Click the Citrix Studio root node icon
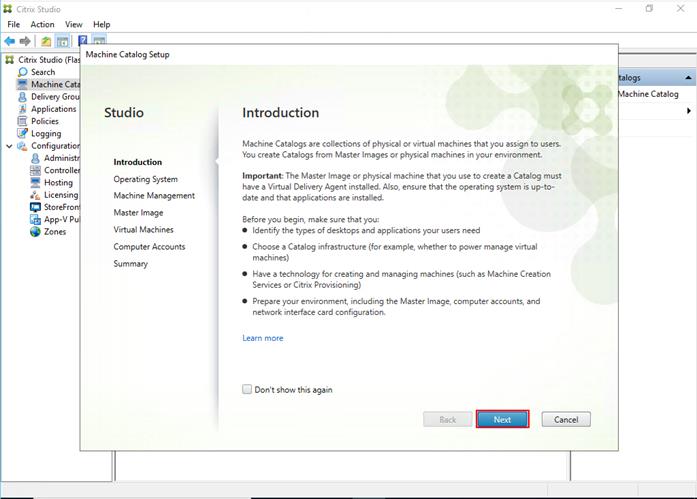 [x=9, y=60]
